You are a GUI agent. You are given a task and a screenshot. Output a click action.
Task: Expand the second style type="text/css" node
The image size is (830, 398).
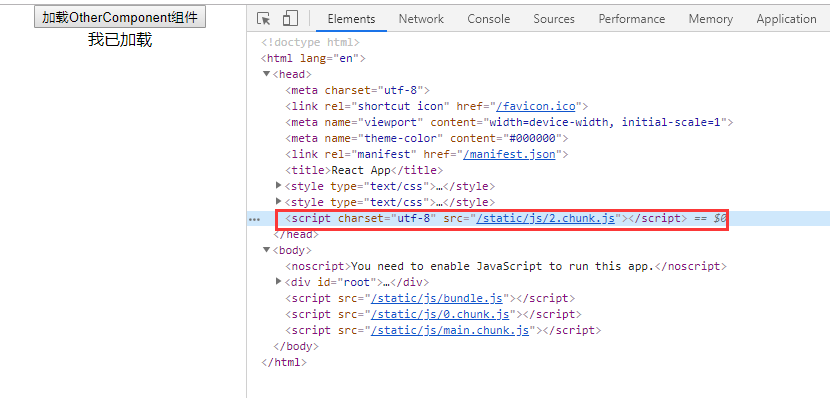click(279, 202)
